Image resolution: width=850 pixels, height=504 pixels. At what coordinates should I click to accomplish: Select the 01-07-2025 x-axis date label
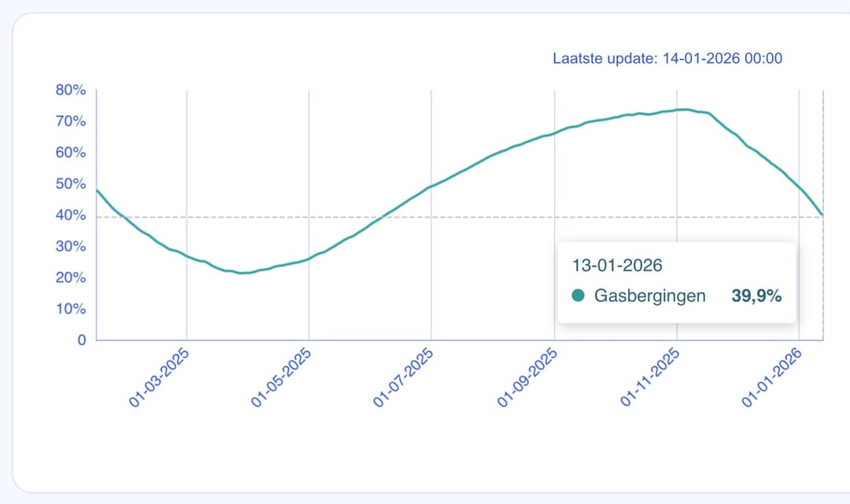point(404,377)
